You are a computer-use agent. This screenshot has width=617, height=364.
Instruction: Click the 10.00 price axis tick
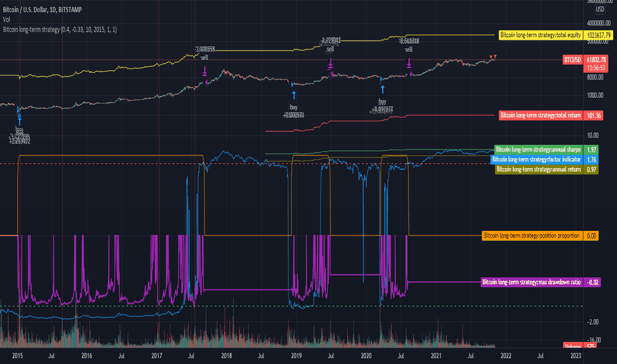[x=593, y=136]
